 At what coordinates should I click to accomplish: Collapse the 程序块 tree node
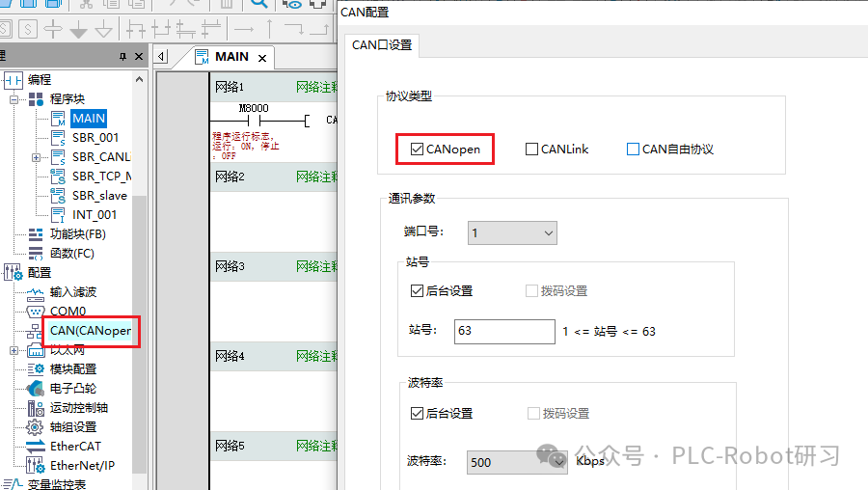point(14,99)
